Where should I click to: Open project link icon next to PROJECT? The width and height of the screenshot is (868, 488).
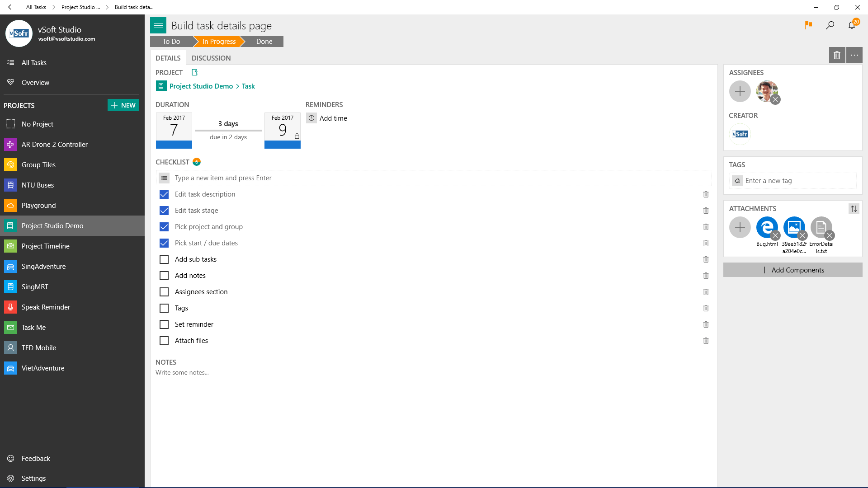(x=195, y=72)
